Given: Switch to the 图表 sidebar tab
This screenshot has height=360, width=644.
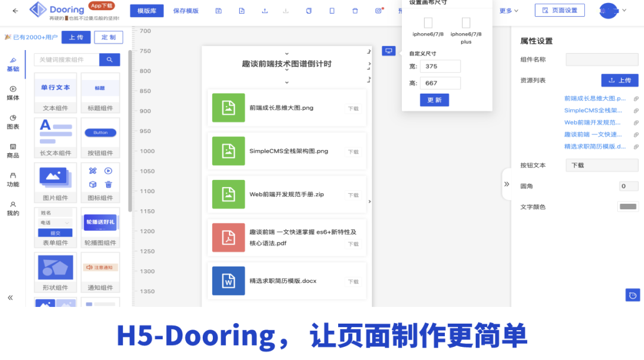Looking at the screenshot, I should (13, 122).
